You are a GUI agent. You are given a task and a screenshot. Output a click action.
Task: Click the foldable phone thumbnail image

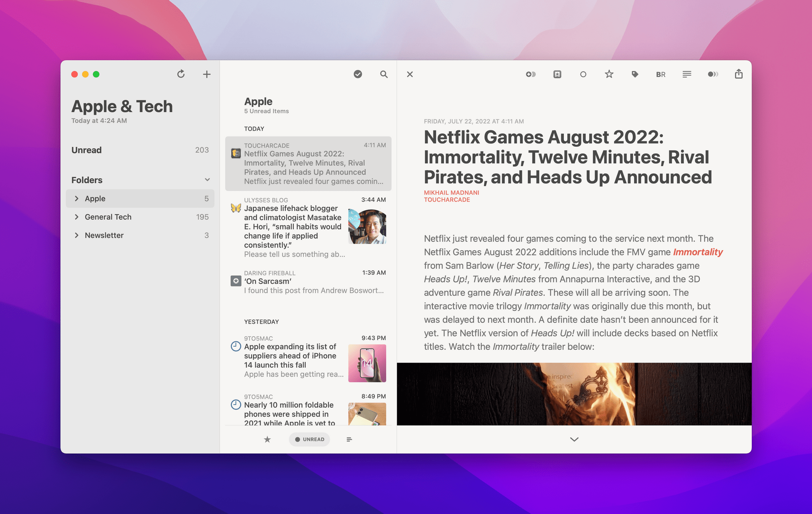(x=367, y=414)
